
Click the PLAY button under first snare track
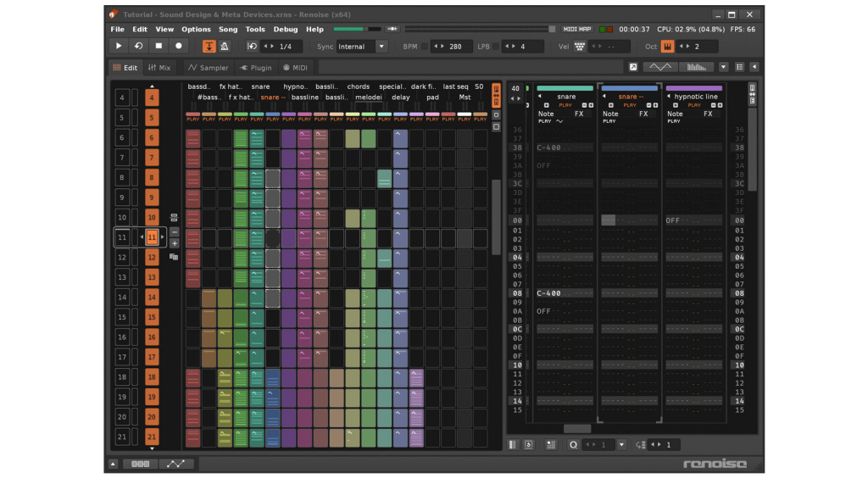coord(565,105)
